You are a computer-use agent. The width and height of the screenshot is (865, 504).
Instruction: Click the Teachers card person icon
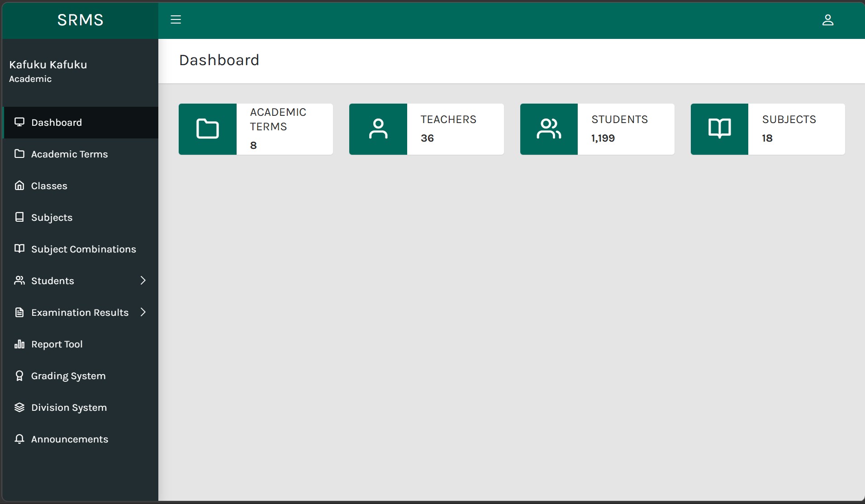[x=378, y=129]
